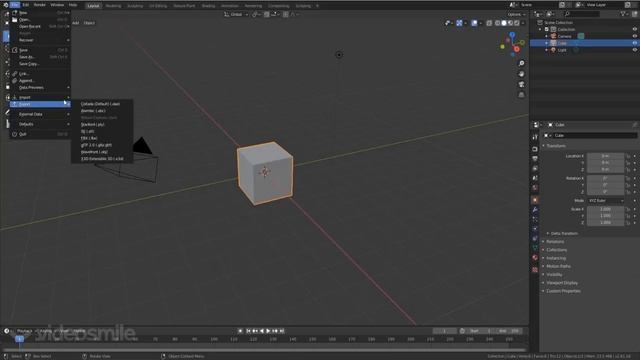
Task: Hide the Camera via its eye icon
Action: pos(634,36)
